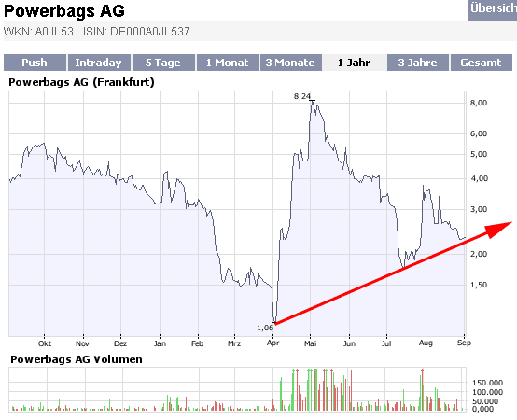This screenshot has width=517, height=420.
Task: Click the 1,06 low value label
Action: coord(265,328)
